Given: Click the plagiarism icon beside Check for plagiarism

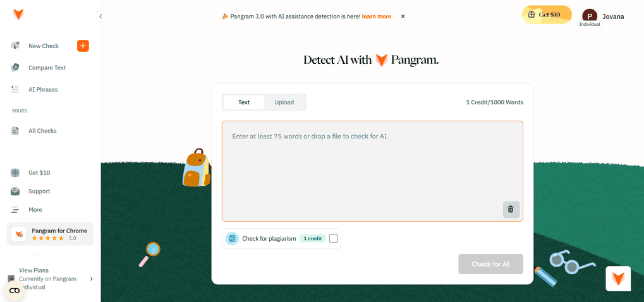Looking at the screenshot, I should (x=232, y=238).
